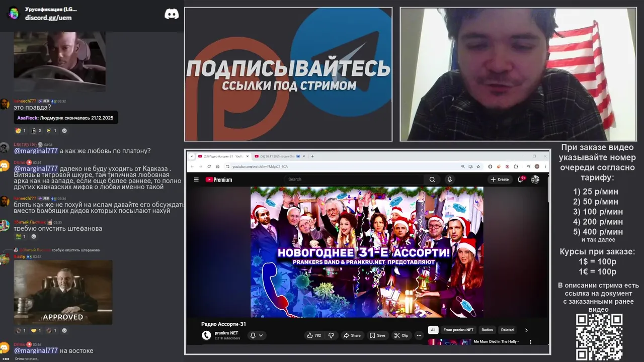The width and height of the screenshot is (644, 362).
Task: Click the Share button under the video
Action: 352,335
